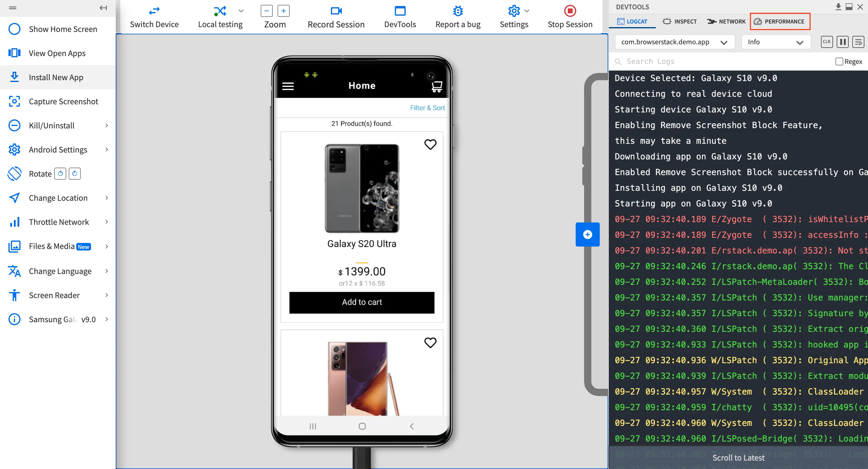Click the Record Session camera icon

pos(336,11)
